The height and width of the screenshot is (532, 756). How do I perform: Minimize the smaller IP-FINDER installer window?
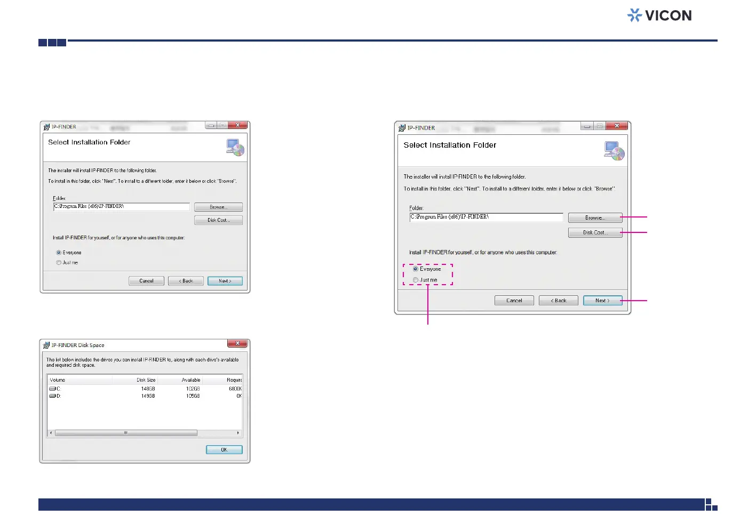[x=211, y=125]
